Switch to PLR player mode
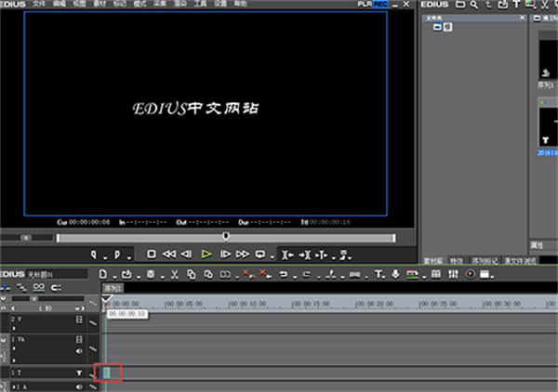 (365, 4)
